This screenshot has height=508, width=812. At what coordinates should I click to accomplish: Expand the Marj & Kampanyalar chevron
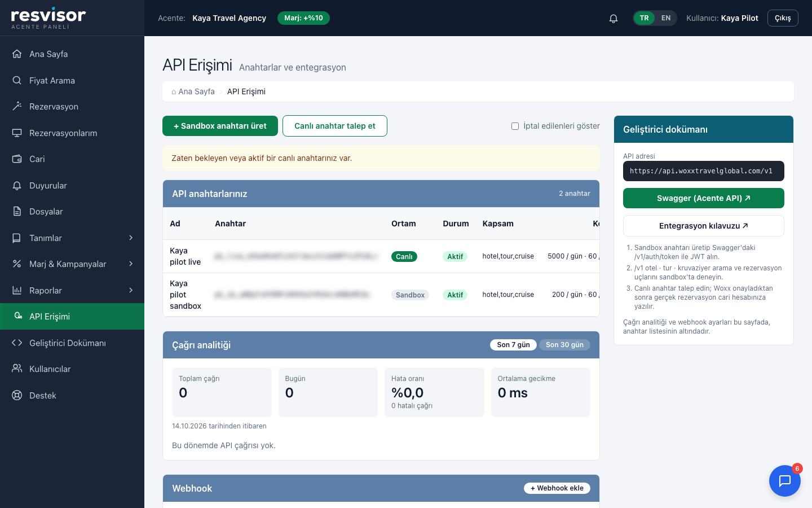(x=131, y=264)
